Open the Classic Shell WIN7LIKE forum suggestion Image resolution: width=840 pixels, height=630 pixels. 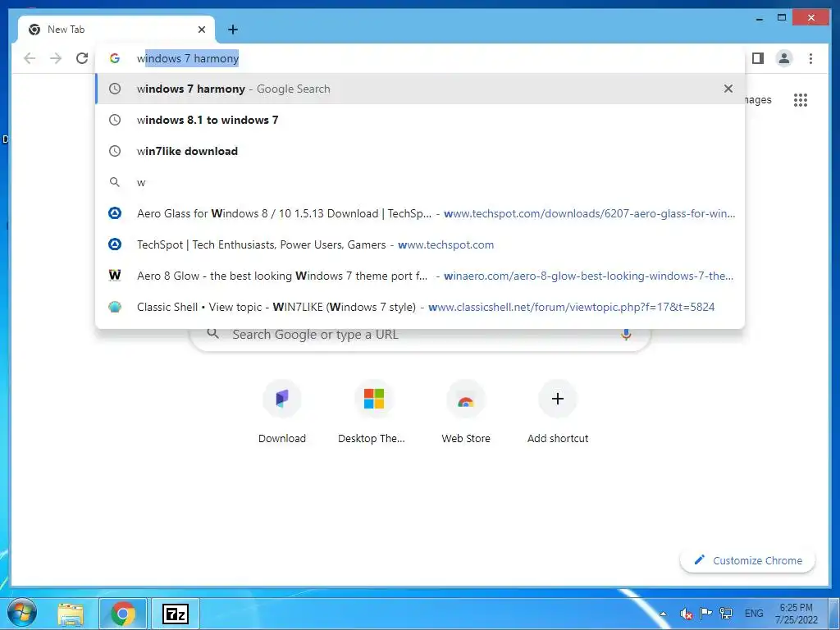[x=419, y=307]
